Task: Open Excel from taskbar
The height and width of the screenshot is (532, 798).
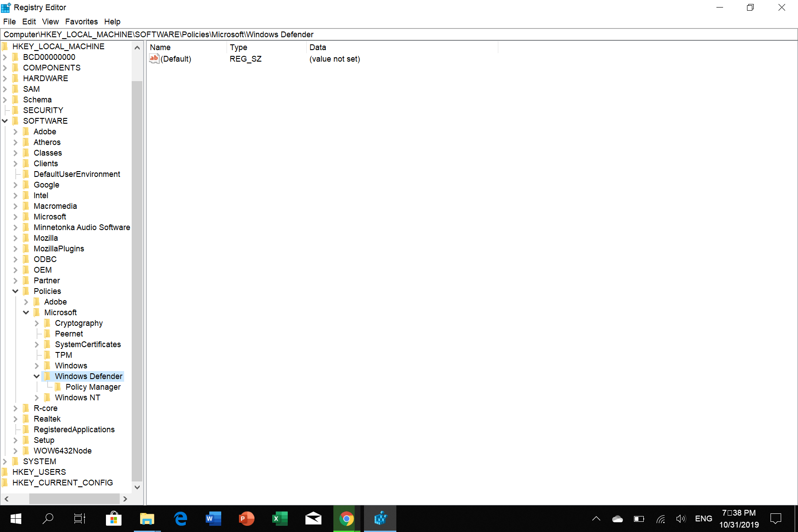Action: tap(280, 519)
